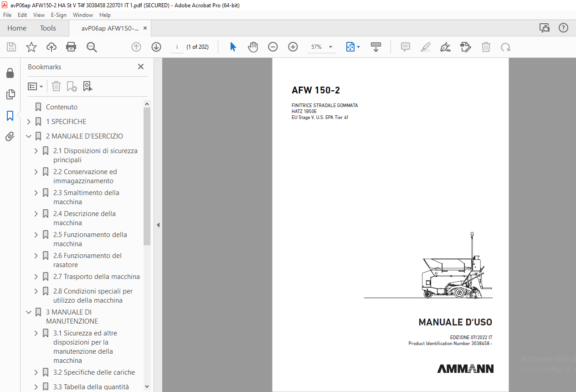Go to 2.8 Condizioni speciali per utilizzo

click(x=93, y=296)
